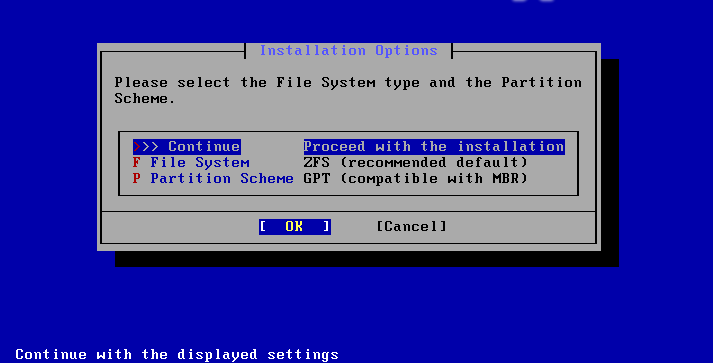Click 'GPT (compatible with MBR)' value
Image resolution: width=713 pixels, height=363 pixels.
(415, 178)
